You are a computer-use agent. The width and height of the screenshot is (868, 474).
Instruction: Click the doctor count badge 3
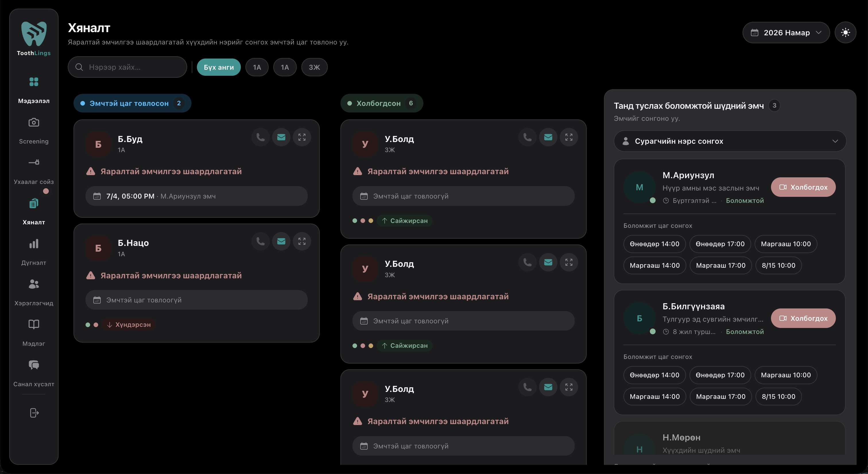(x=774, y=106)
